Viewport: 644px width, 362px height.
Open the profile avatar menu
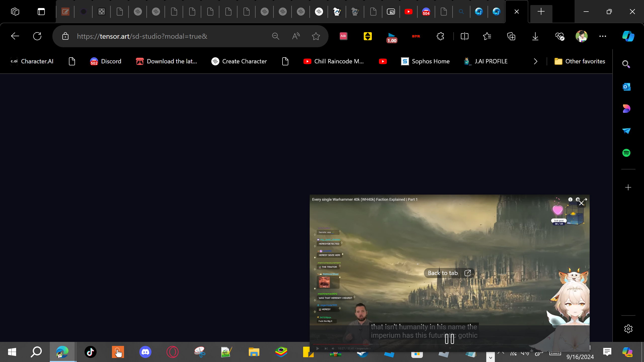[582, 36]
